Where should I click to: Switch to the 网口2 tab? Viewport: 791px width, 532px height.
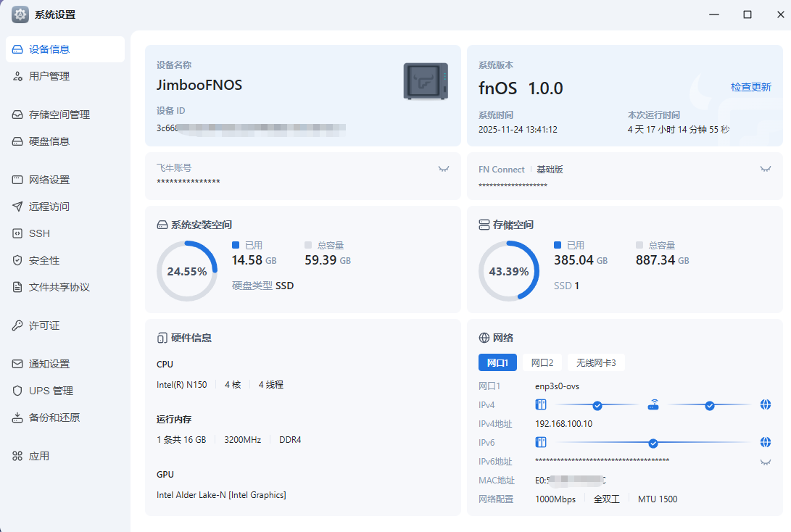point(542,362)
